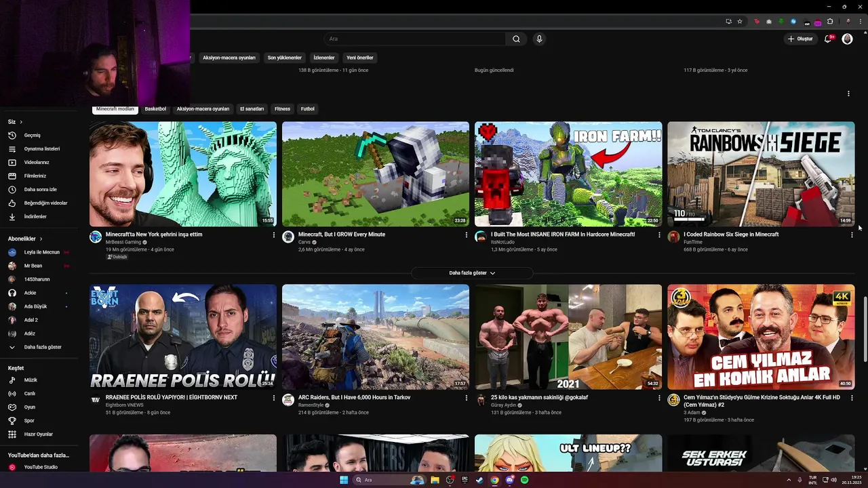Select the Futbol chip
This screenshot has width=868, height=488.
point(308,108)
